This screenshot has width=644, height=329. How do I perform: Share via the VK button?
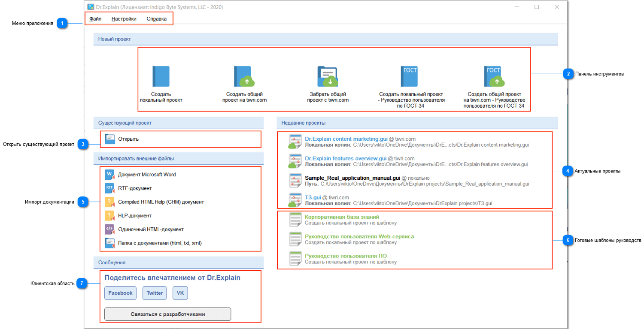click(x=180, y=293)
